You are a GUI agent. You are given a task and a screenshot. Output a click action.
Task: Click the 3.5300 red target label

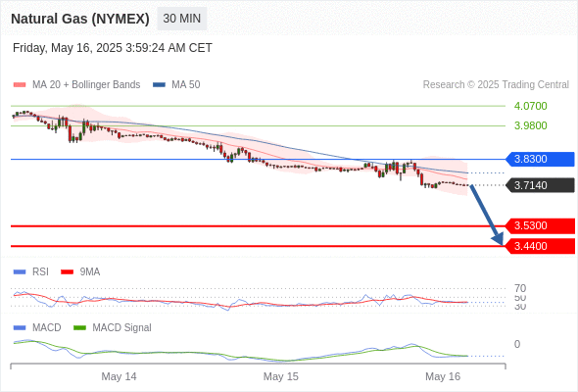(540, 225)
